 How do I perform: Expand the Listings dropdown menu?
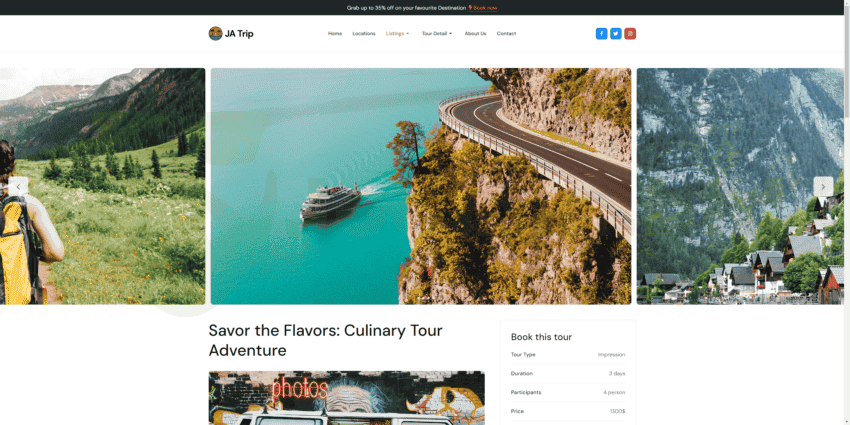(x=397, y=34)
